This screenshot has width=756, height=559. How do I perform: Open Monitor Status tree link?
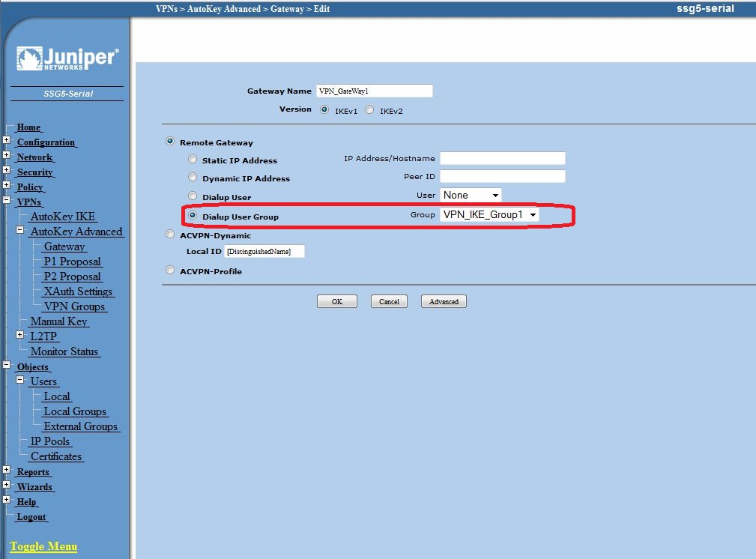(64, 351)
